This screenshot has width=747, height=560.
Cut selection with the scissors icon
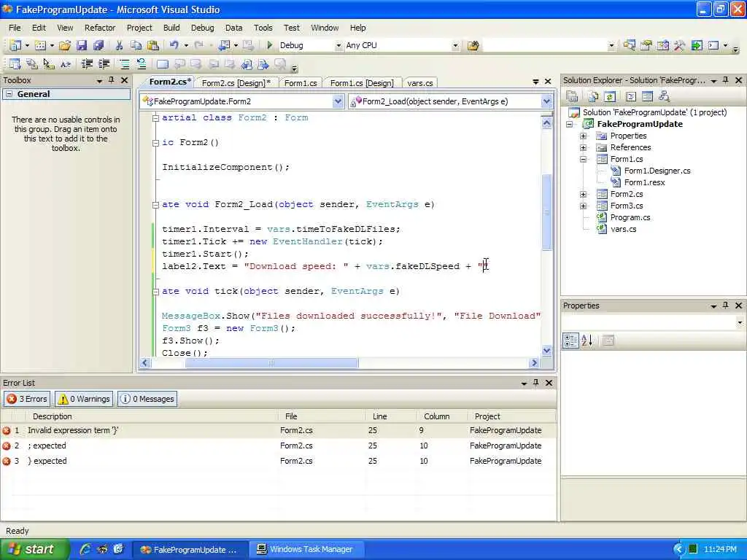(119, 45)
